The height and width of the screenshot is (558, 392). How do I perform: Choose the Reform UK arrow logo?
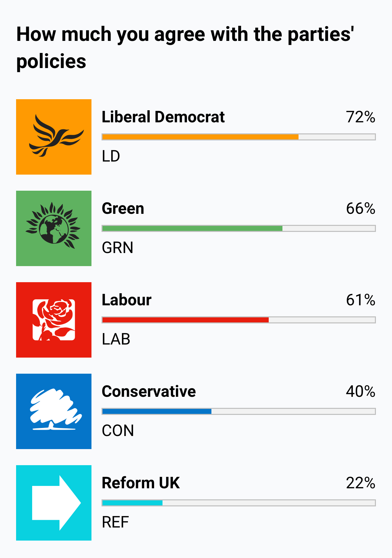(54, 503)
